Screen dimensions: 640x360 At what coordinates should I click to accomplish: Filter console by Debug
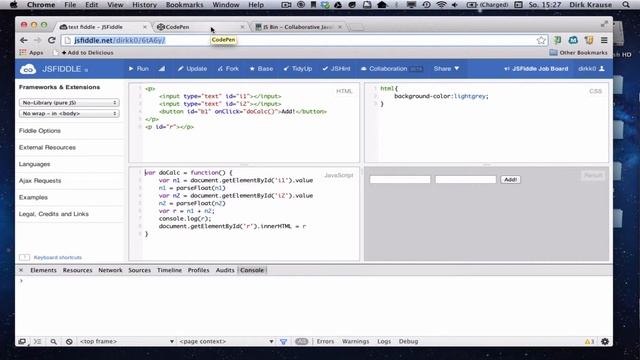pyautogui.click(x=408, y=341)
